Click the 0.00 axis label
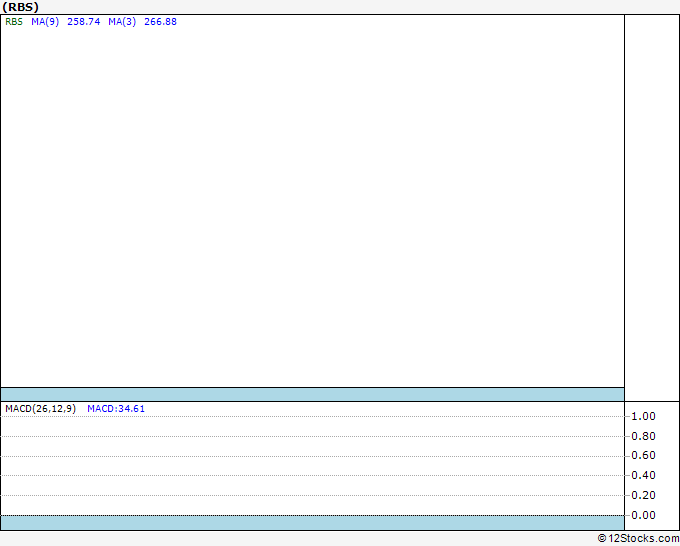 point(643,515)
